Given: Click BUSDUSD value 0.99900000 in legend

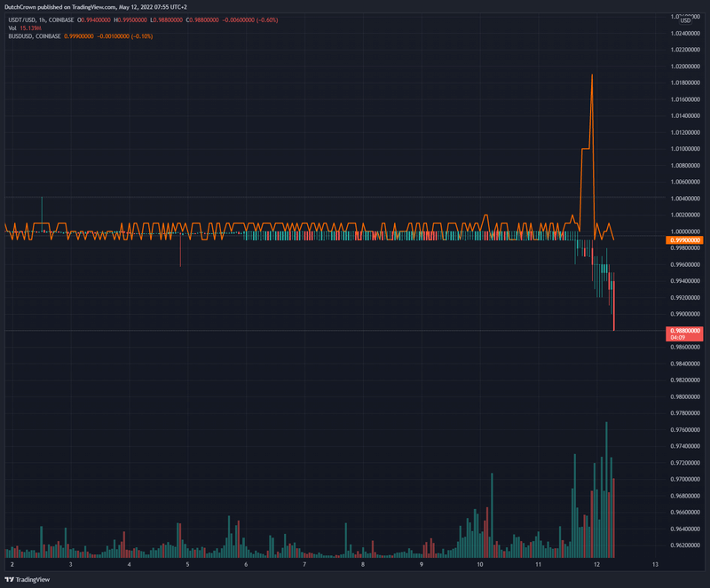Looking at the screenshot, I should pos(79,36).
